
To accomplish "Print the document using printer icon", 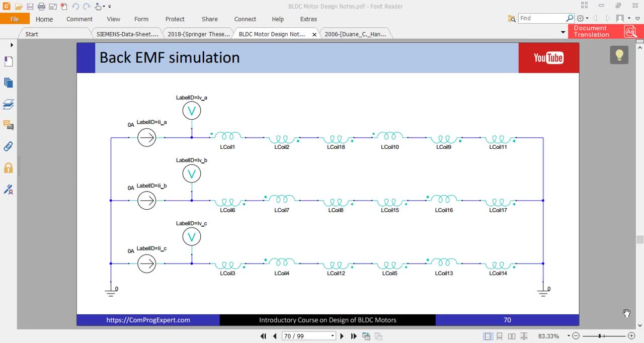I will coord(41,7).
